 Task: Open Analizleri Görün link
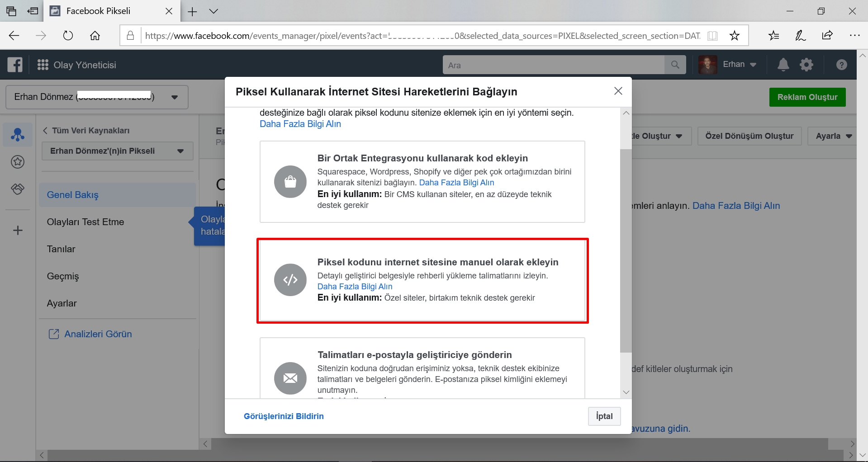[90, 334]
